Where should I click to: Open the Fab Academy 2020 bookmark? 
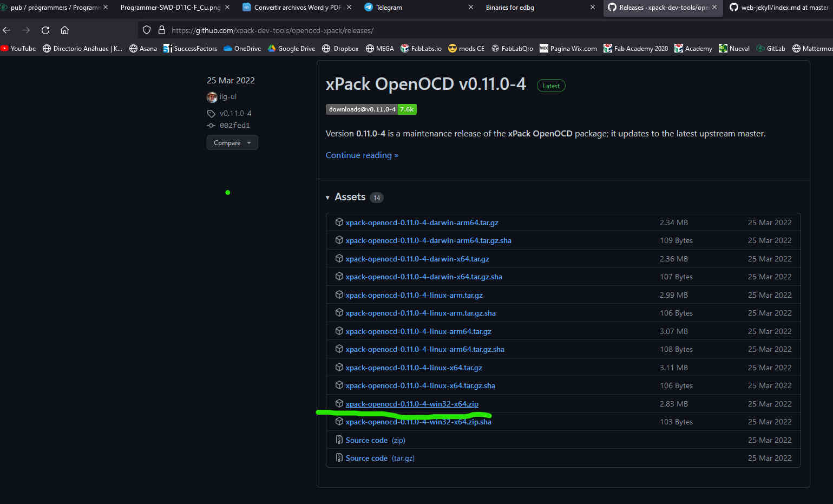click(636, 49)
